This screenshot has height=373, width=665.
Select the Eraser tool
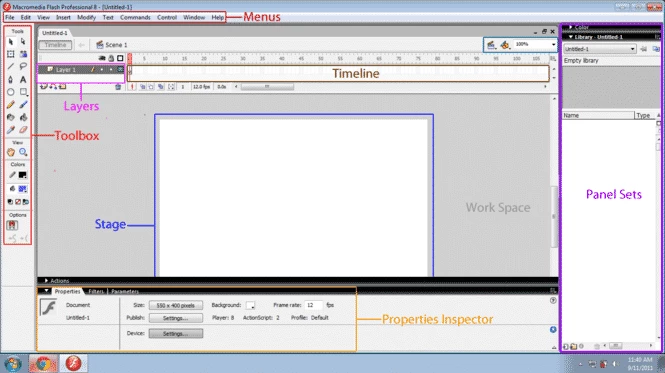click(x=23, y=130)
